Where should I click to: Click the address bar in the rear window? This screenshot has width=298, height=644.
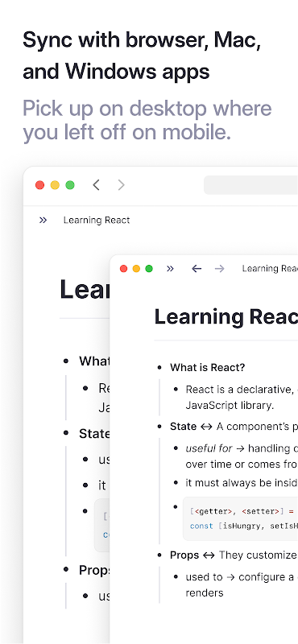250,185
